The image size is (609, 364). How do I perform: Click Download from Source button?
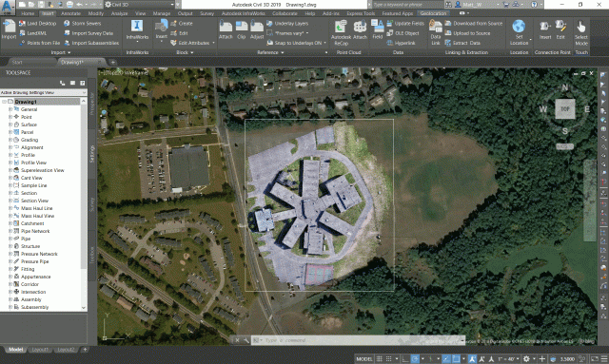(x=474, y=23)
